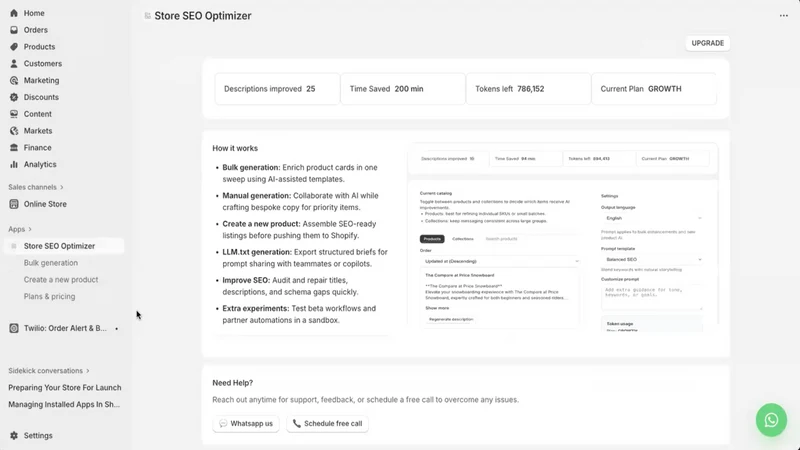The height and width of the screenshot is (450, 800).
Task: Click the Current Plan GROWTH text
Action: (641, 89)
